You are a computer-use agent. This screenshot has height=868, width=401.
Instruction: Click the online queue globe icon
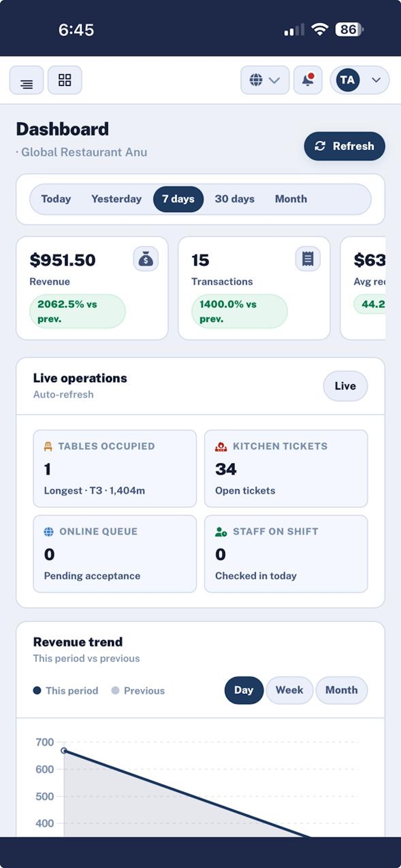pos(49,532)
